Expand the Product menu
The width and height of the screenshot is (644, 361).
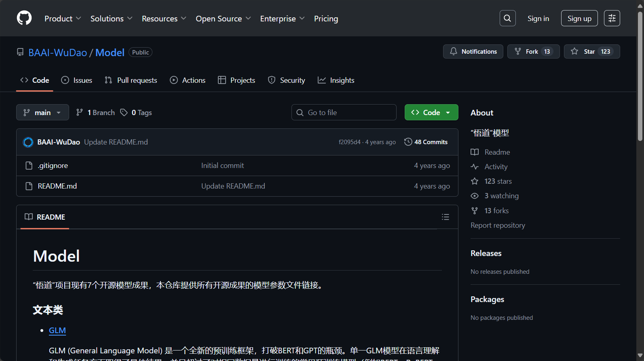[x=63, y=19]
